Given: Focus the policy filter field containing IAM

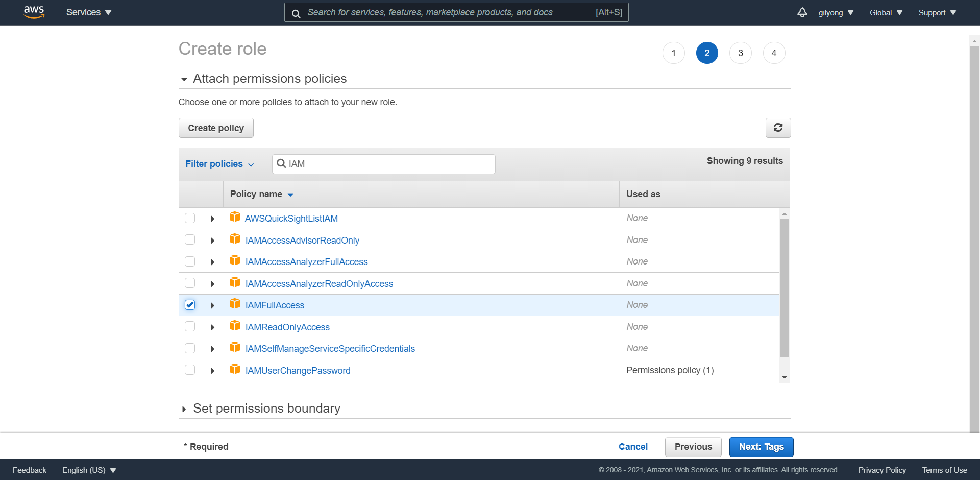Looking at the screenshot, I should tap(383, 164).
